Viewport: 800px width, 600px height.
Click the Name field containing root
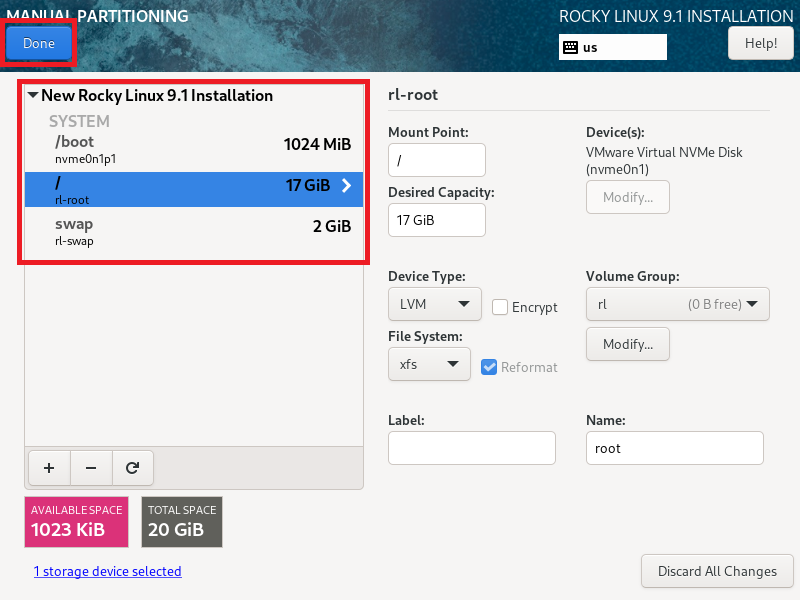(x=674, y=448)
